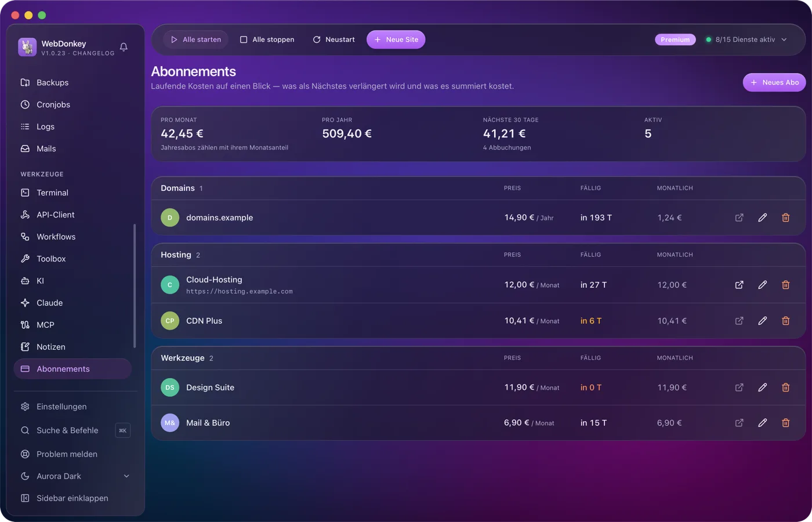The width and height of the screenshot is (812, 522).
Task: Open external link for domains.example
Action: (739, 217)
